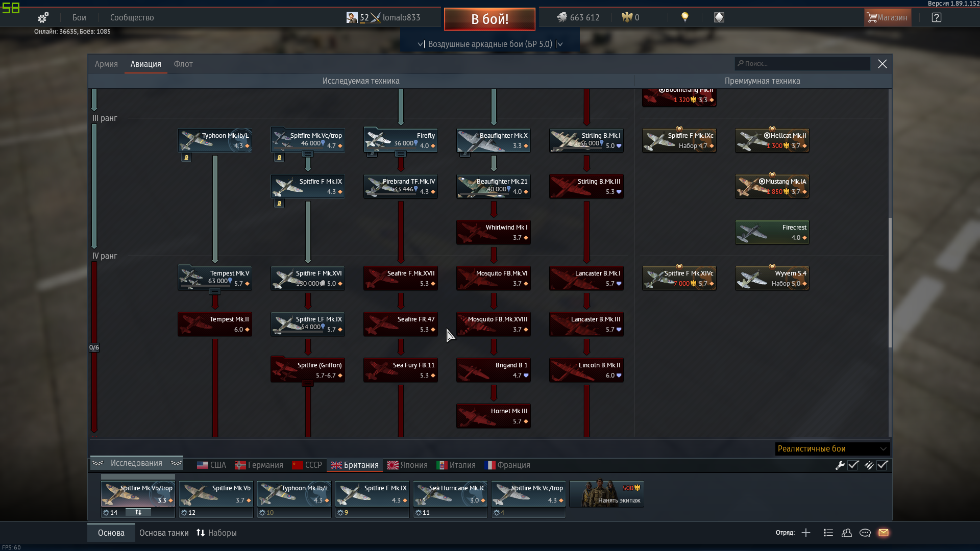Click the Golden Eagles currency icon
The width and height of the screenshot is (980, 551).
[x=627, y=17]
